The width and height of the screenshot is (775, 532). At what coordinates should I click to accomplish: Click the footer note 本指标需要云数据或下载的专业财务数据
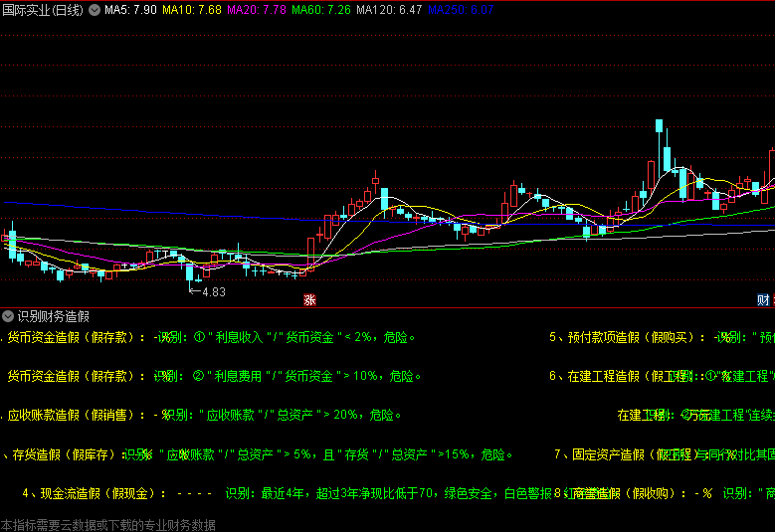click(x=107, y=525)
